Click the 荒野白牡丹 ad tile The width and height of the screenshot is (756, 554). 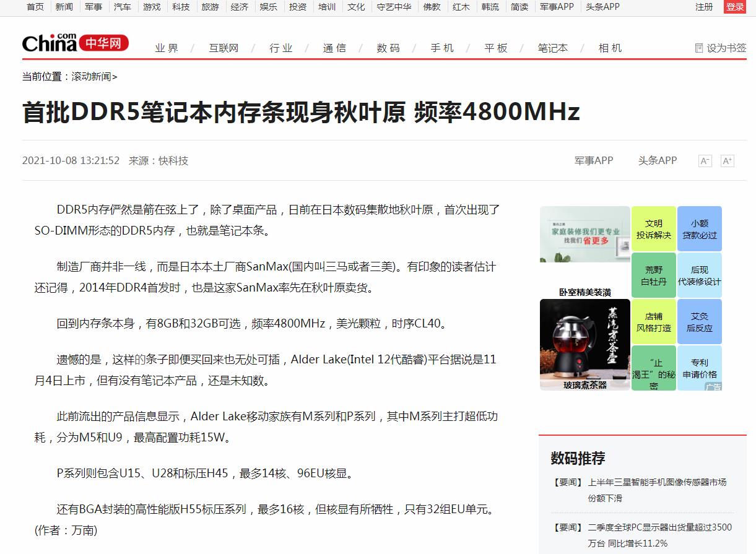click(653, 275)
